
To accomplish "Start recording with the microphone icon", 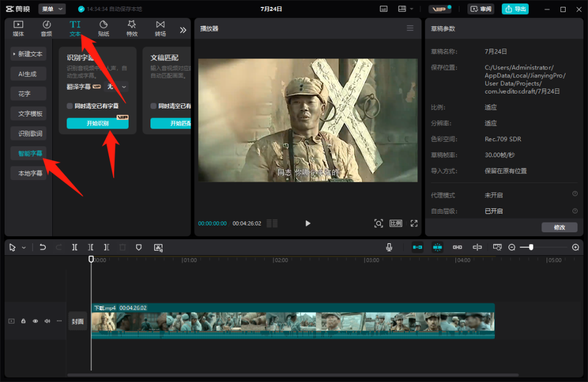I will (x=389, y=247).
